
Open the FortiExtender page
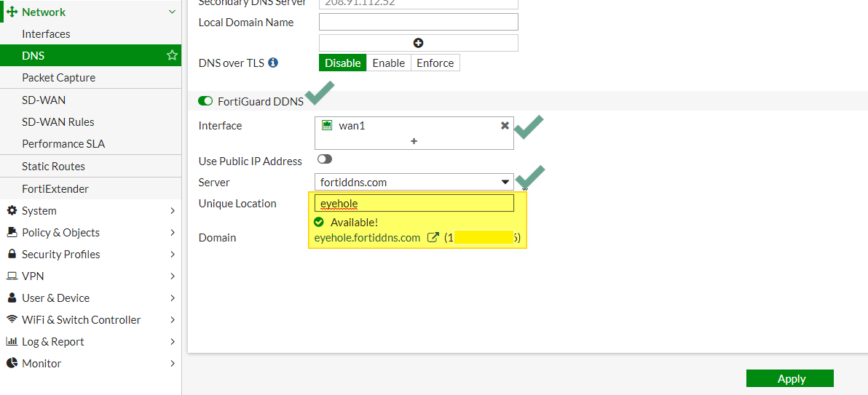91,189
